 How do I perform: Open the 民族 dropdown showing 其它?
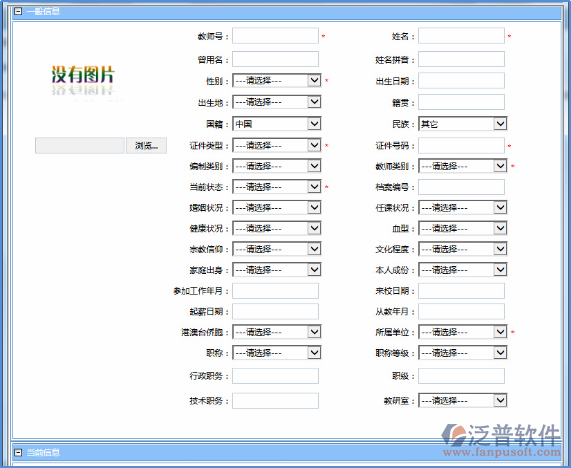tap(462, 124)
